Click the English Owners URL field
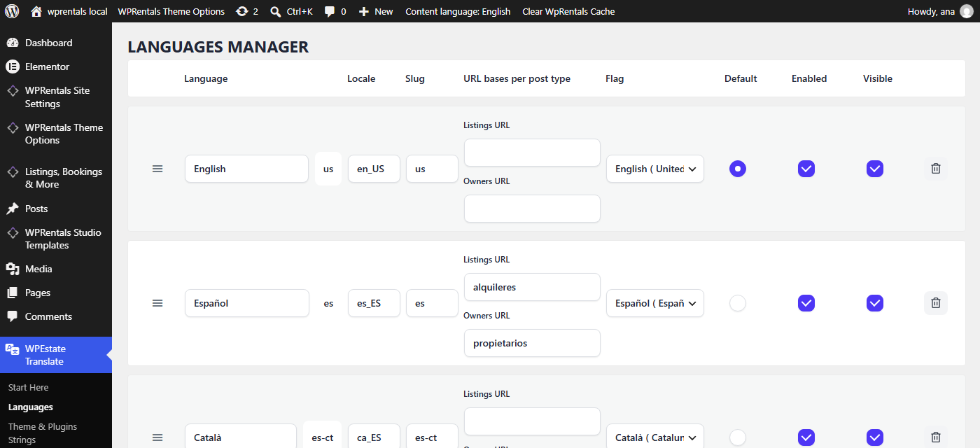Image resolution: width=980 pixels, height=448 pixels. click(532, 209)
